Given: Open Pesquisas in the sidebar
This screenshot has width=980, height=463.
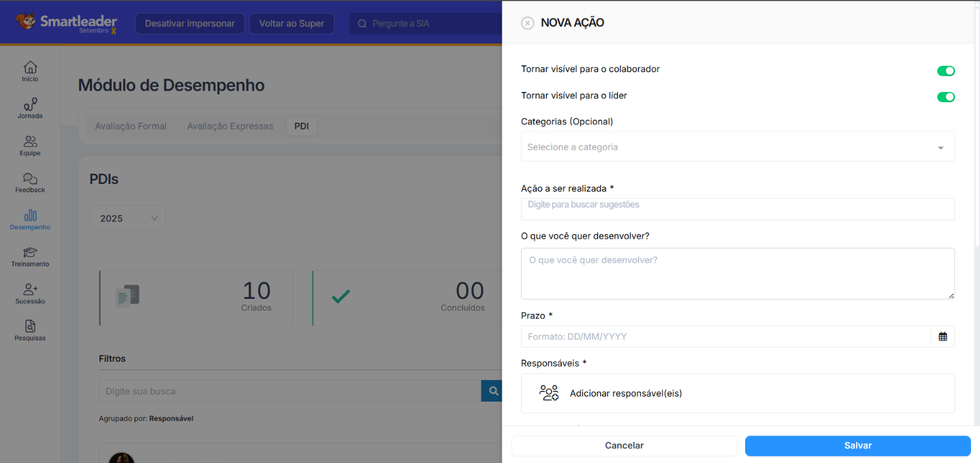Looking at the screenshot, I should click(30, 330).
